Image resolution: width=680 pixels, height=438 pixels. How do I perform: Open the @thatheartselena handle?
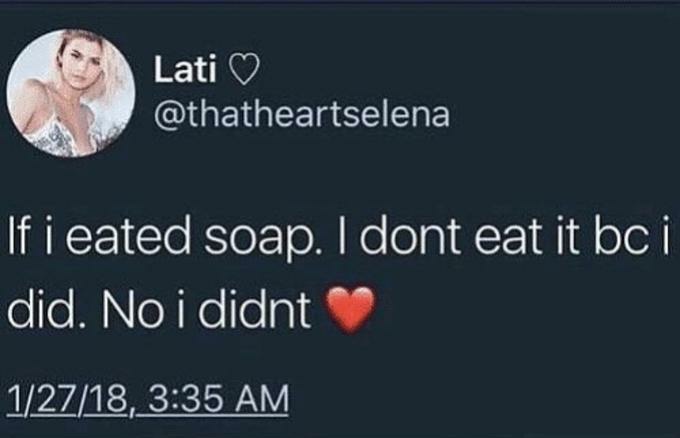point(301,116)
